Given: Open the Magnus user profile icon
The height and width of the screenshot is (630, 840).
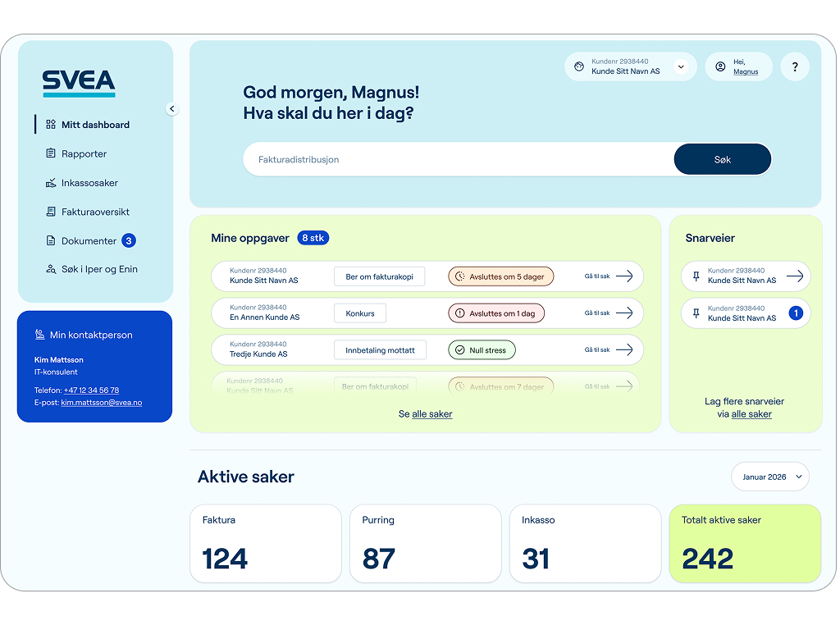Looking at the screenshot, I should (720, 67).
